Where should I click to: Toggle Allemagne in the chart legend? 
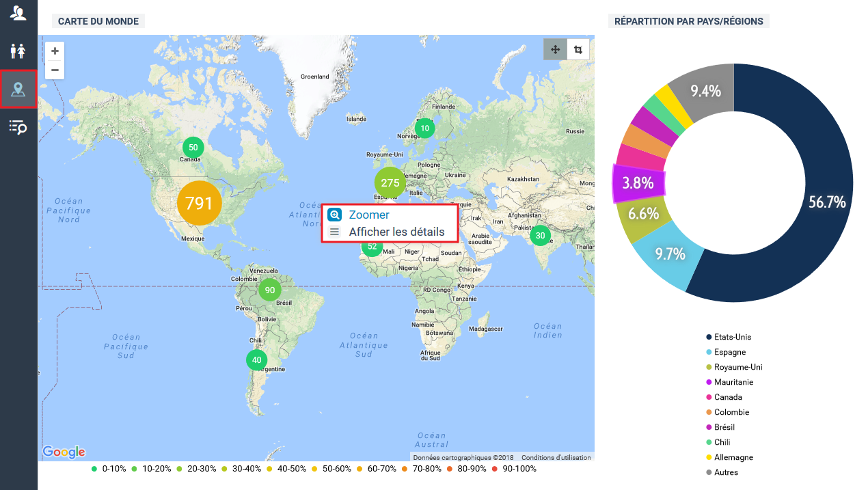click(730, 457)
